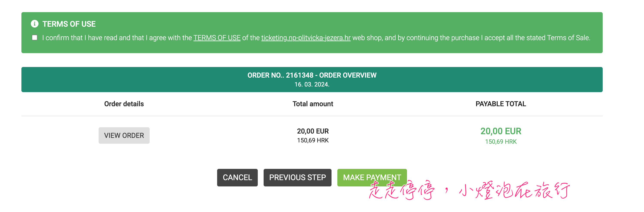
Task: Click the Terms of Use info icon
Action: (x=35, y=24)
